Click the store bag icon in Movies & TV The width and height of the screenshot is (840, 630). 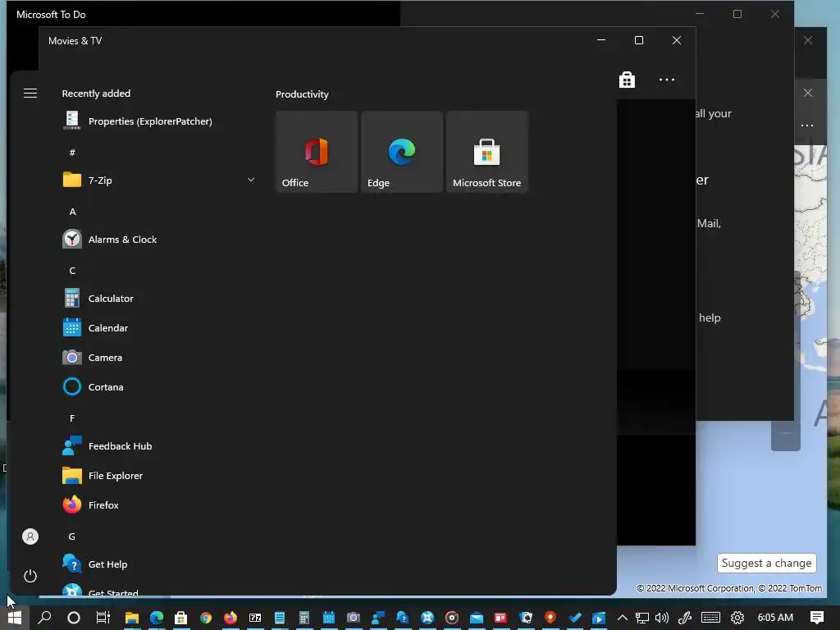click(x=627, y=80)
